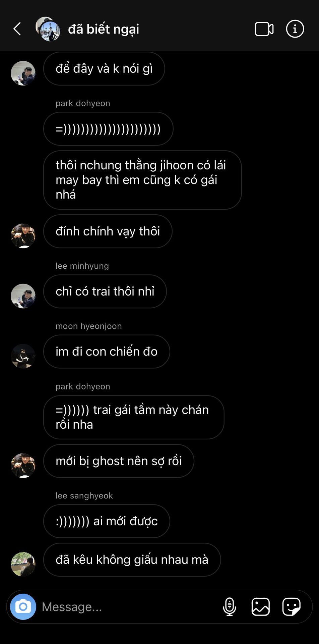Select the message "để đây và k nói gì"
The image size is (319, 644).
coord(104,68)
